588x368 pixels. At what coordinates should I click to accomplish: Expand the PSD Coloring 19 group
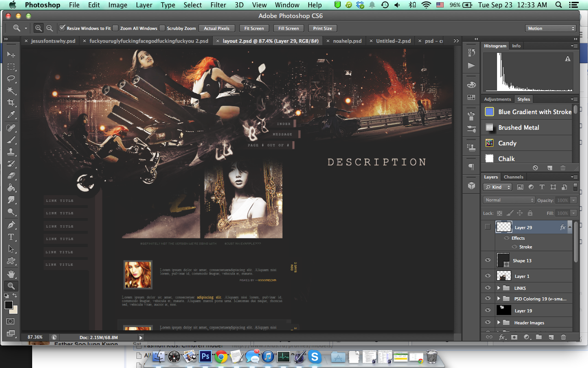498,299
